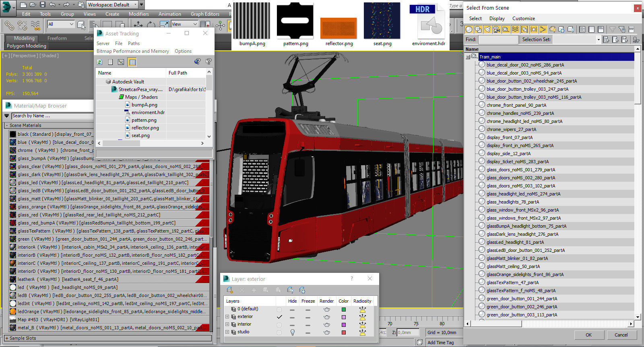This screenshot has height=347, width=644.
Task: Open the Selection Set dropdown
Action: [x=598, y=39]
